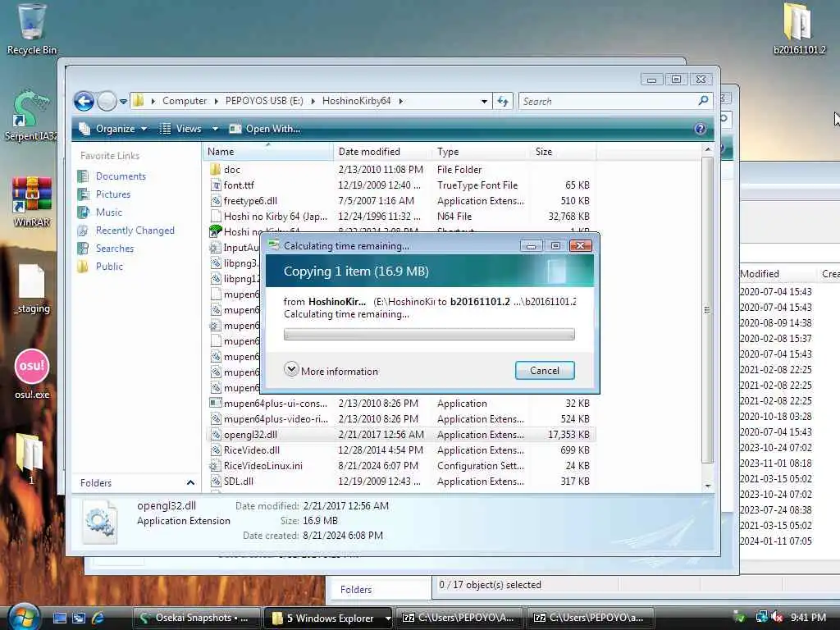Image resolution: width=840 pixels, height=630 pixels.
Task: Expand address bar history dropdown
Action: (484, 101)
